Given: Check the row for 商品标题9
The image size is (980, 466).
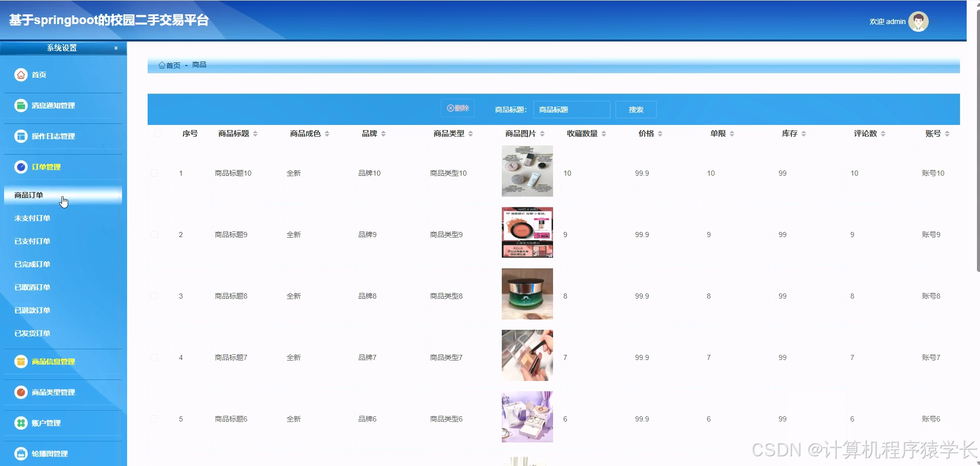Looking at the screenshot, I should (154, 235).
